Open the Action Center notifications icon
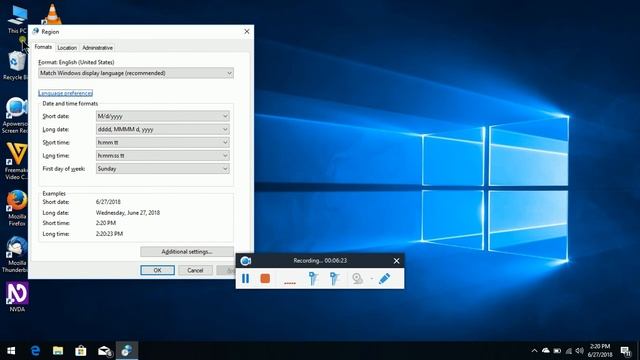640x360 pixels. [626, 351]
